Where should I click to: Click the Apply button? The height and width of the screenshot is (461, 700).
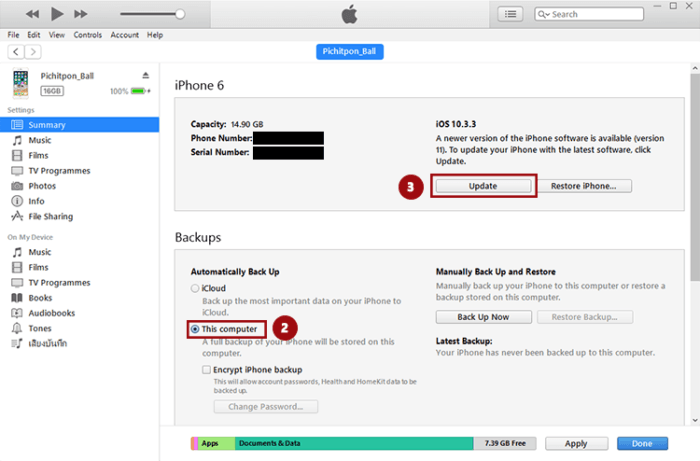tap(576, 444)
